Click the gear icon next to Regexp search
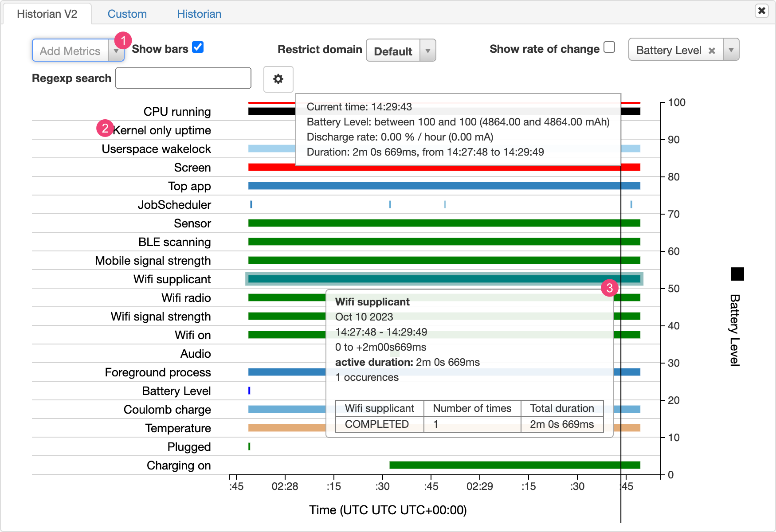Screen dimensions: 776x532 pyautogui.click(x=278, y=80)
